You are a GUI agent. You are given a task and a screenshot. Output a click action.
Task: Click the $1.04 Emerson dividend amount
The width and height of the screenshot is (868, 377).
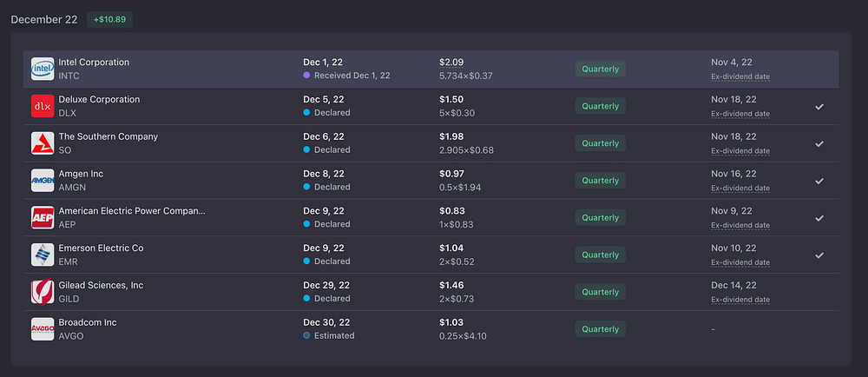pos(451,248)
